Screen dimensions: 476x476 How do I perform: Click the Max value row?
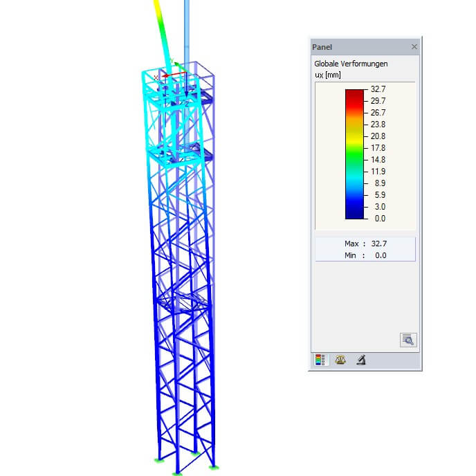coord(365,244)
